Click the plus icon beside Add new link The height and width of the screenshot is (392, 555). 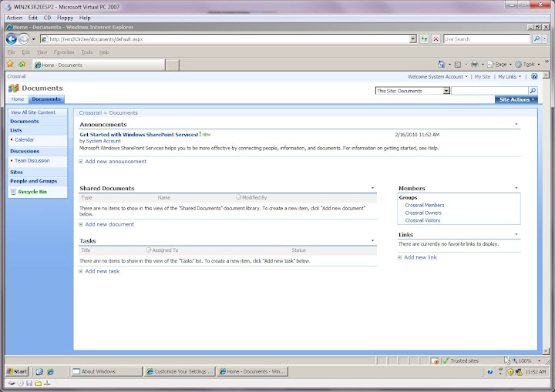[399, 257]
